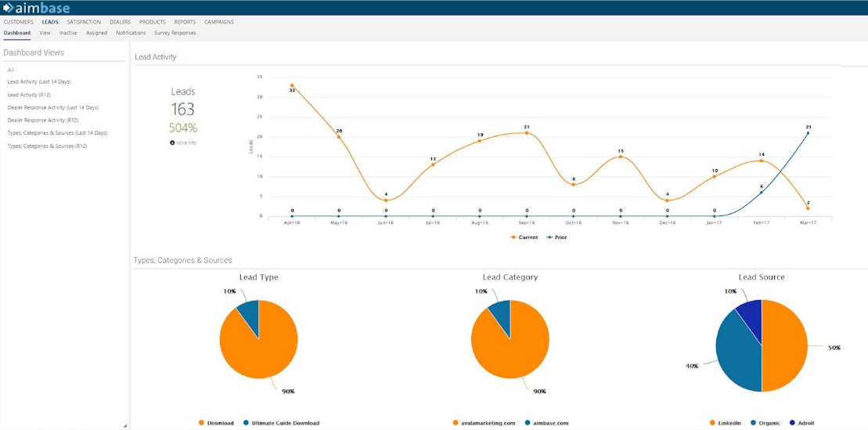Screen dimensions: 868x430
Task: Select Lead Activity (Last 14 Days) view
Action: pos(39,81)
